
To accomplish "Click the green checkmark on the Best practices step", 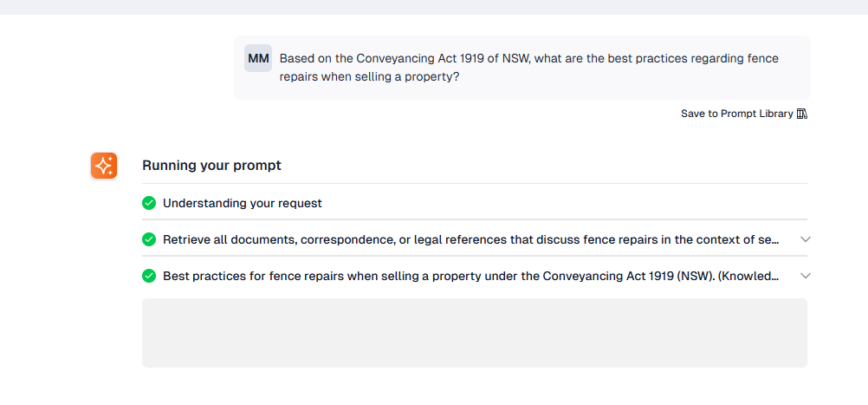I will [149, 276].
